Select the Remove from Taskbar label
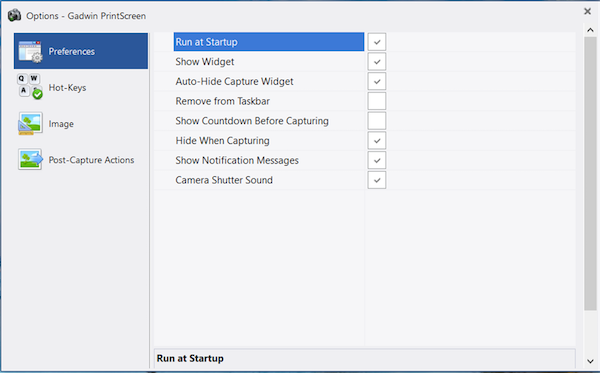This screenshot has width=600, height=373. (222, 101)
